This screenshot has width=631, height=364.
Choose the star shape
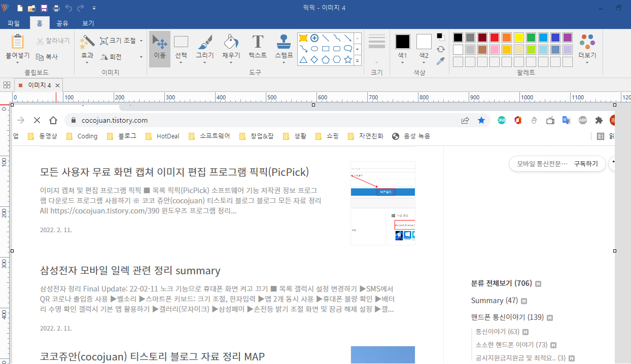coord(348,60)
